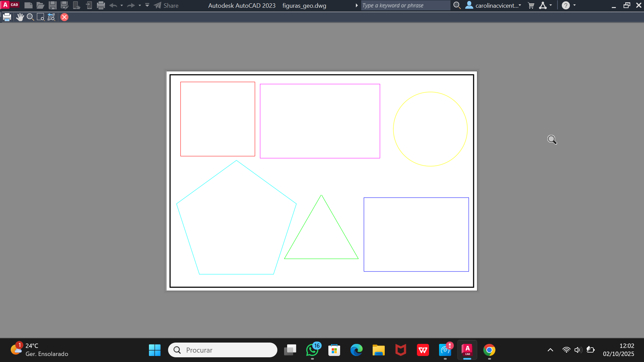Click the Print icon in preview toolbar
Image resolution: width=644 pixels, height=362 pixels.
click(x=7, y=17)
